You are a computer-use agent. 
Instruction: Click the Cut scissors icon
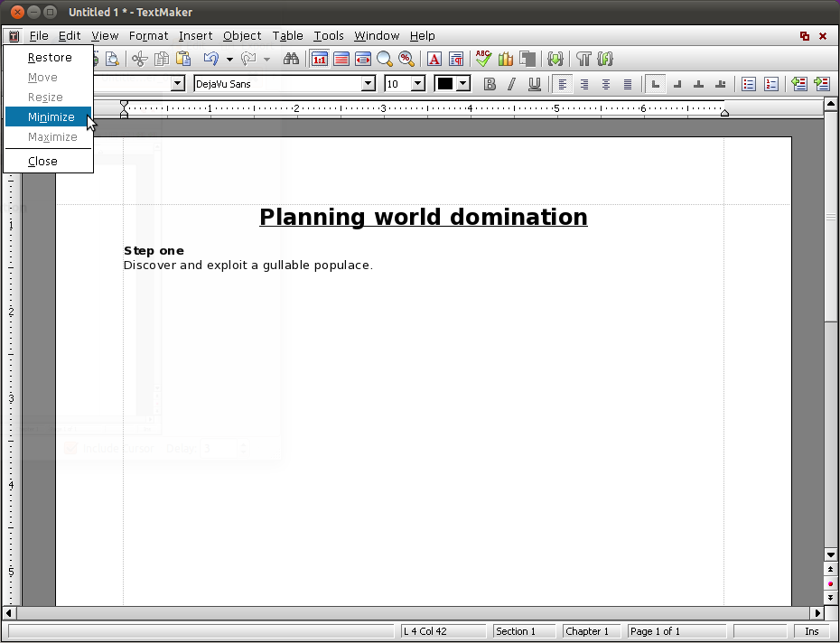(x=139, y=60)
